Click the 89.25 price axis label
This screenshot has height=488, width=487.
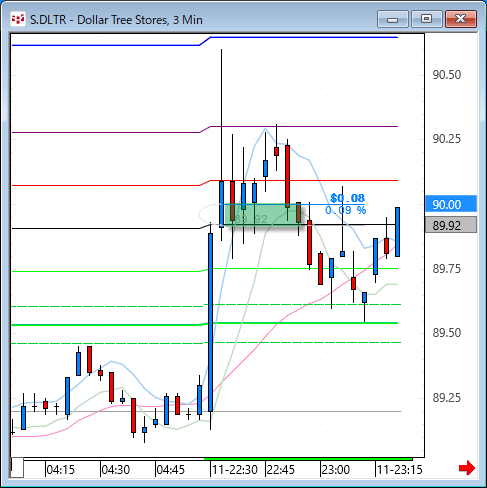coord(447,397)
